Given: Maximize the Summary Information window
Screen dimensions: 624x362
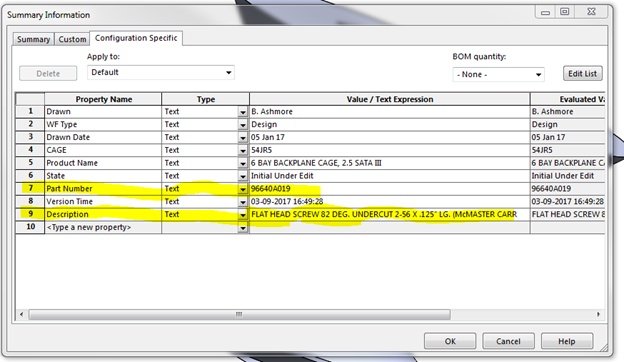Looking at the screenshot, I should [564, 12].
